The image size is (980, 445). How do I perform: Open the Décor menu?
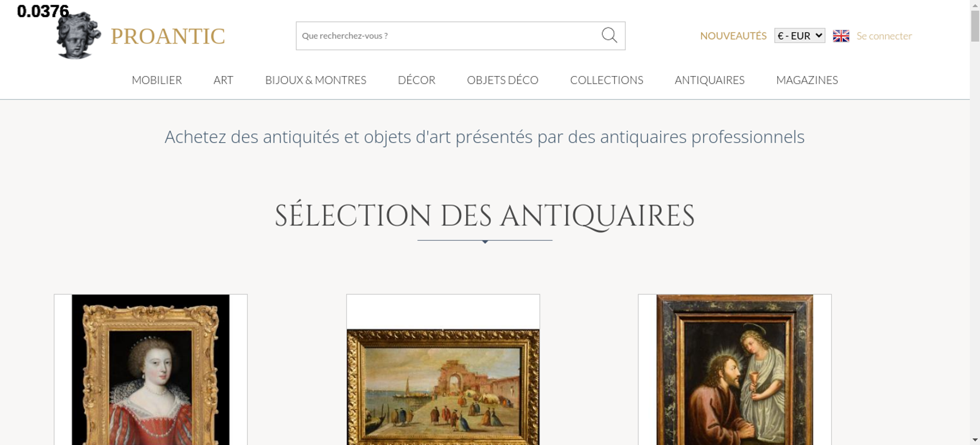(416, 80)
